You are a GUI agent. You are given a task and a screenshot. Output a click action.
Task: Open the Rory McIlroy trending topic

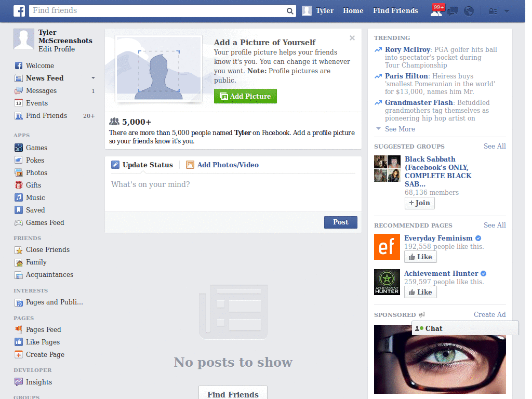tap(407, 49)
